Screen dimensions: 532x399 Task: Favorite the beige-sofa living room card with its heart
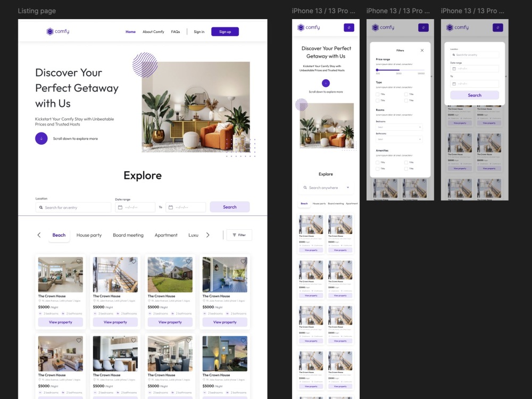[79, 261]
